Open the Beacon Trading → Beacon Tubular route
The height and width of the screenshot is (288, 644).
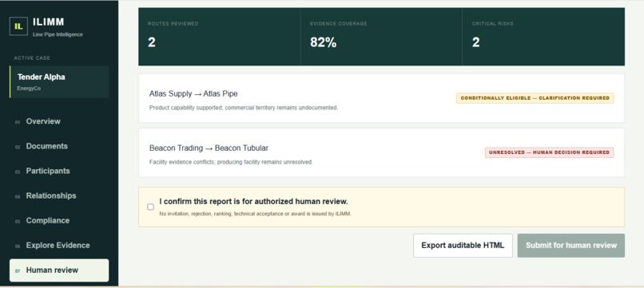tap(382, 152)
